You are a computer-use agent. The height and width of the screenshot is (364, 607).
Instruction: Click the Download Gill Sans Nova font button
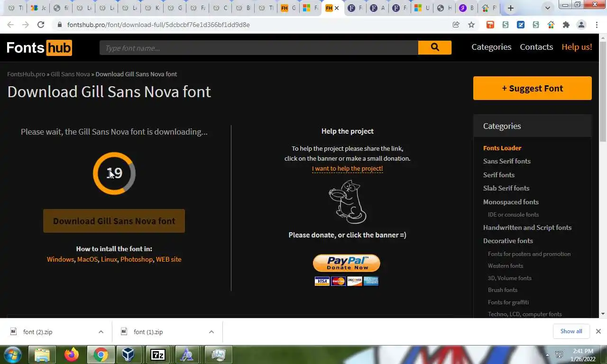(x=114, y=221)
